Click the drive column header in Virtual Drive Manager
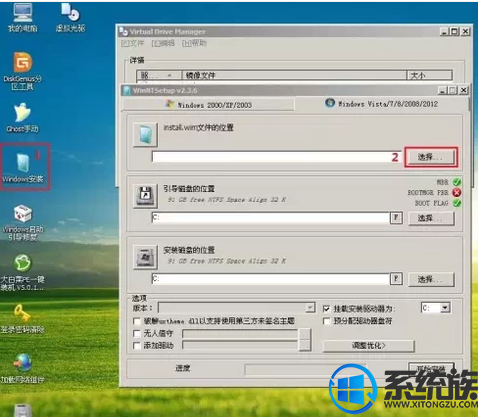The width and height of the screenshot is (478, 417). (x=159, y=75)
